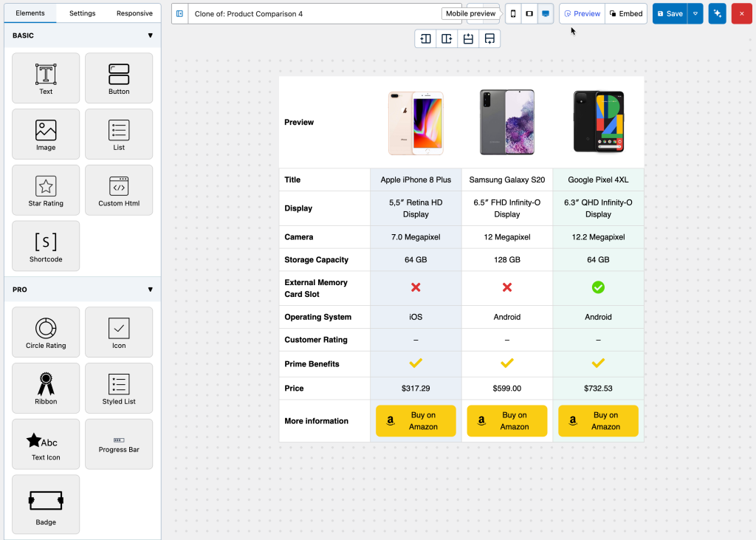
Task: Select the List element
Action: point(119,134)
